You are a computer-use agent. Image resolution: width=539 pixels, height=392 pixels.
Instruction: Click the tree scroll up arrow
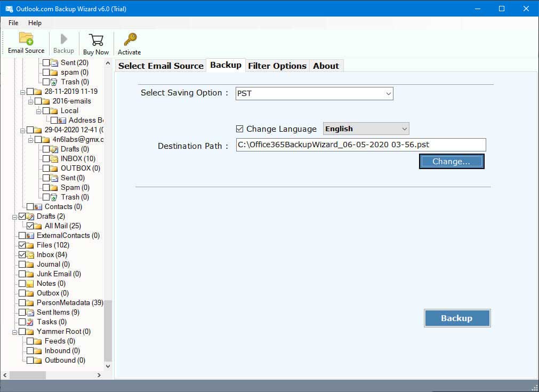[x=108, y=63]
